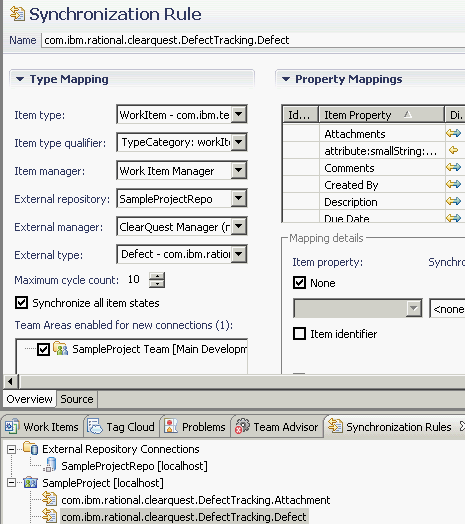The height and width of the screenshot is (524, 465).
Task: Open the External type dropdown
Action: (239, 254)
